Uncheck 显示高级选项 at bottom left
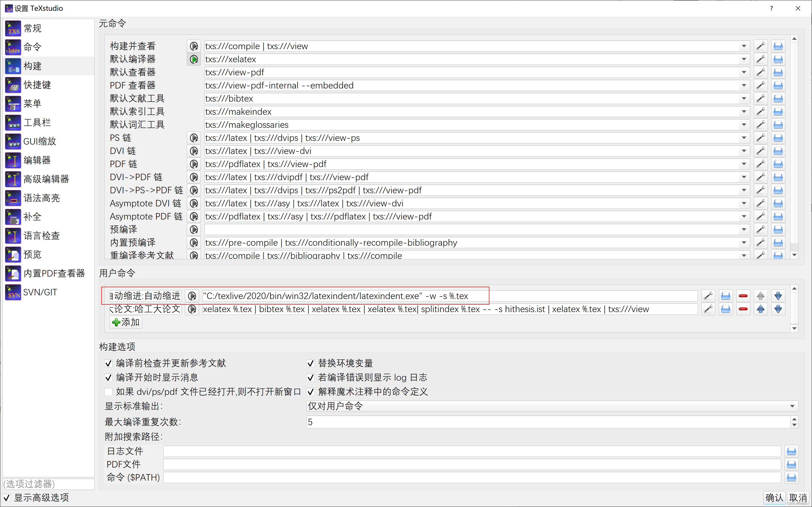The width and height of the screenshot is (812, 507). pos(7,498)
